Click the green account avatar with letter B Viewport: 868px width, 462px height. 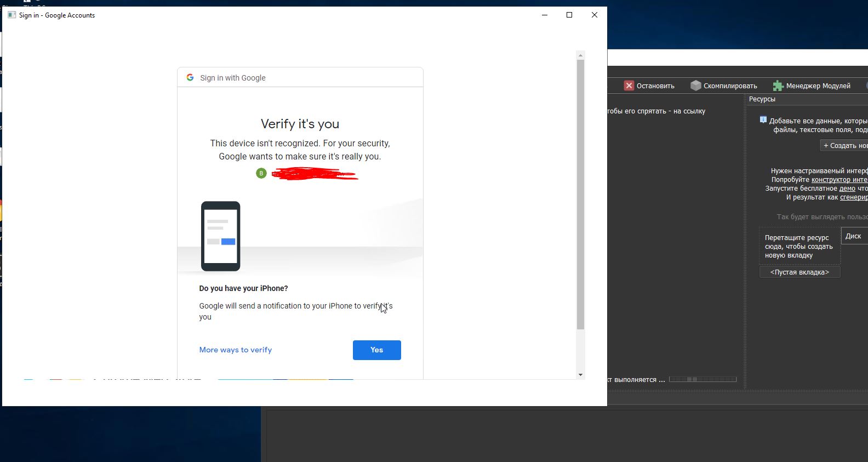click(261, 173)
